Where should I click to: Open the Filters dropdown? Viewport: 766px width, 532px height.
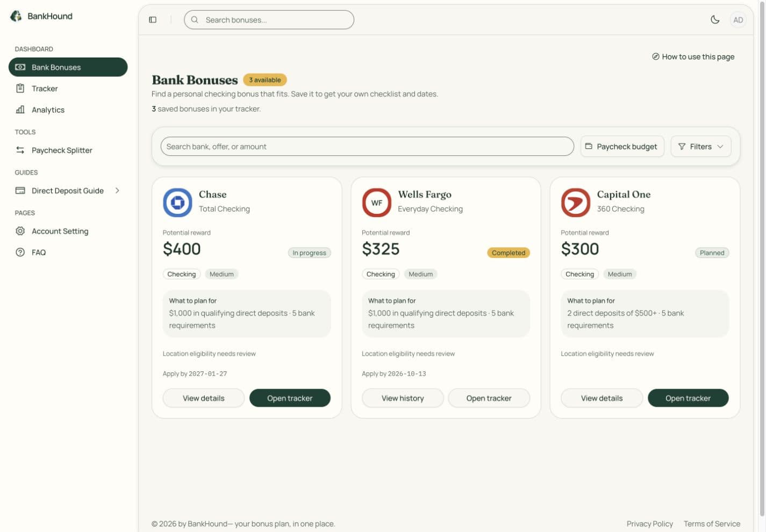coord(701,147)
